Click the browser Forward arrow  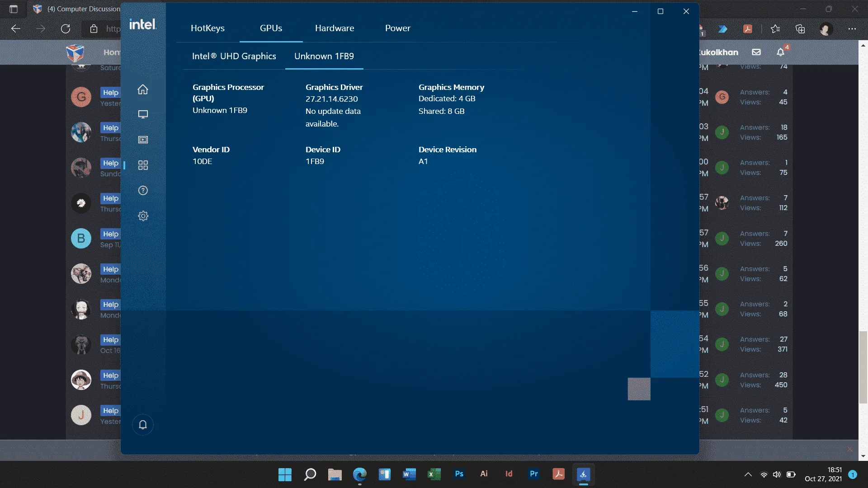pyautogui.click(x=41, y=29)
